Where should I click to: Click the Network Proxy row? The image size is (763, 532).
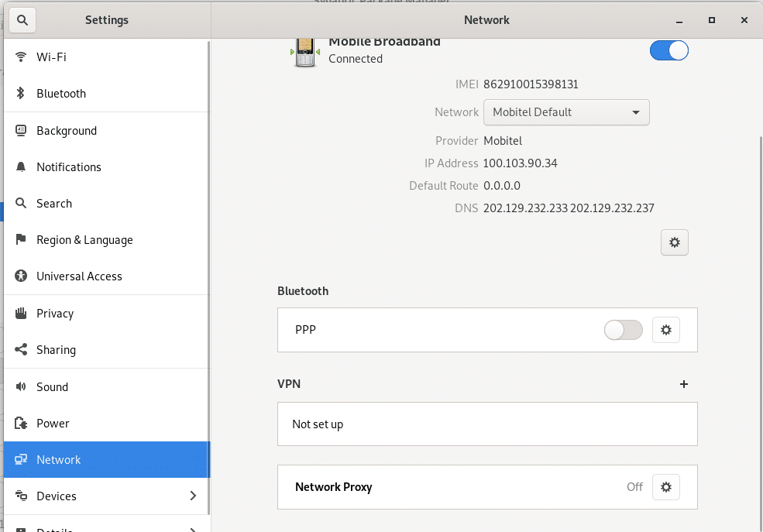487,487
